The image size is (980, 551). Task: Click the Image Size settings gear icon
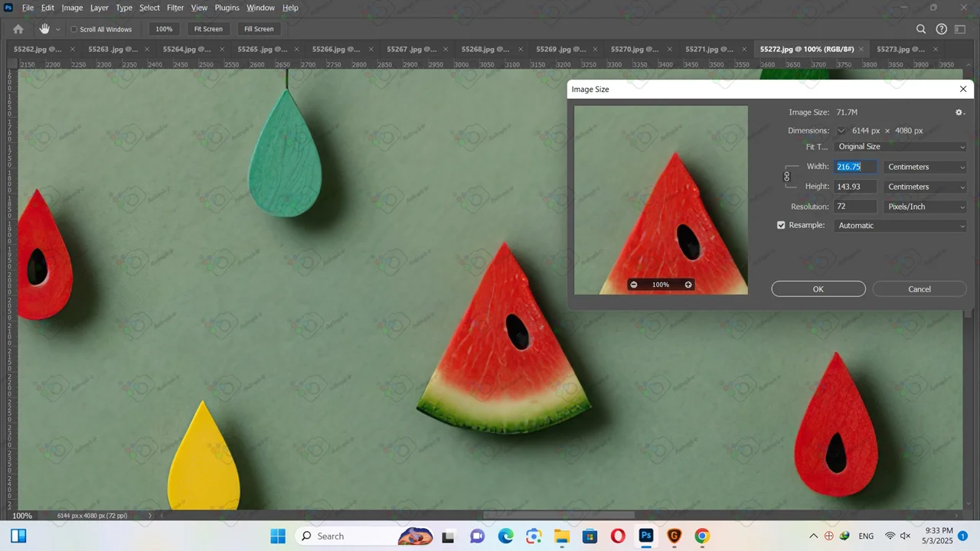click(959, 112)
